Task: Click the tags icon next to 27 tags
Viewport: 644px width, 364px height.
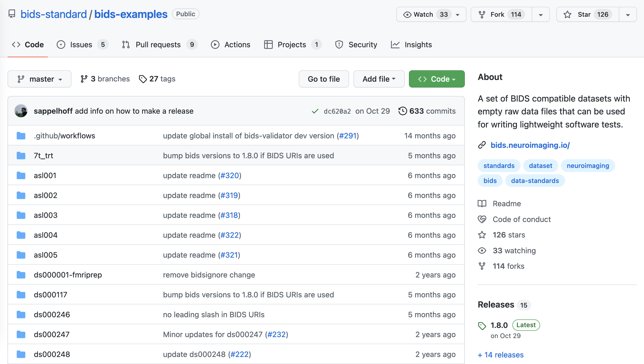Action: [x=143, y=79]
